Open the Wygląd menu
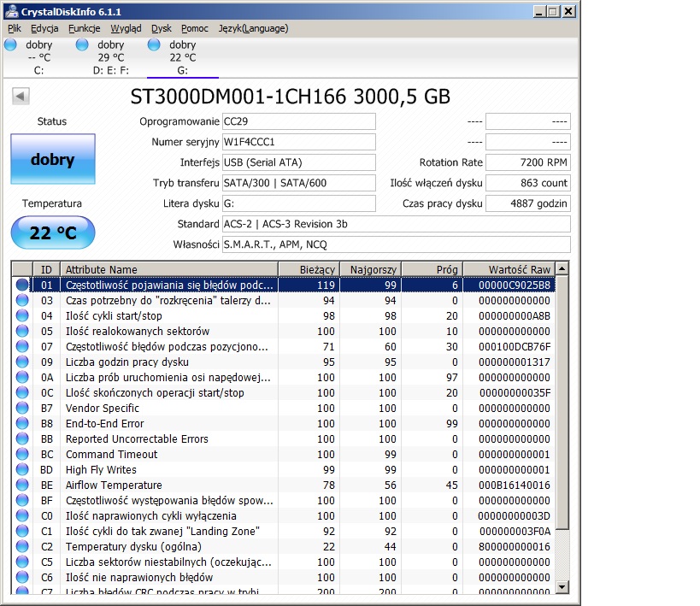700x606 pixels. pyautogui.click(x=126, y=28)
